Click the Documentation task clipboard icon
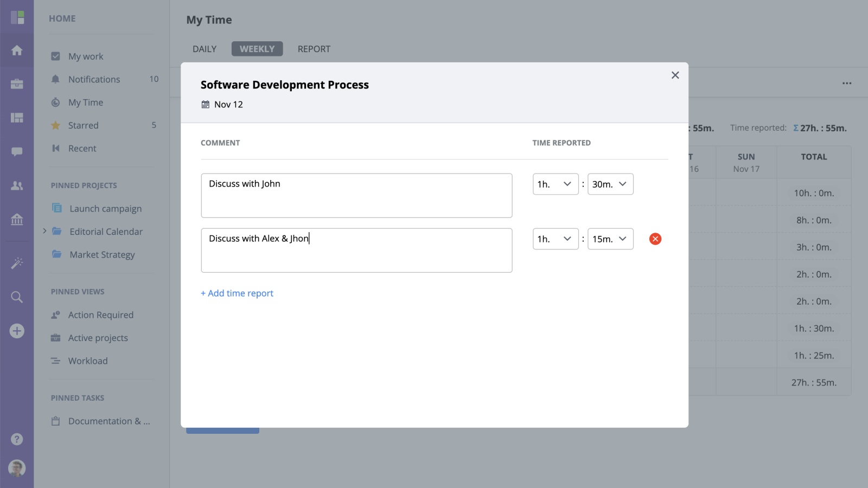 coord(55,421)
